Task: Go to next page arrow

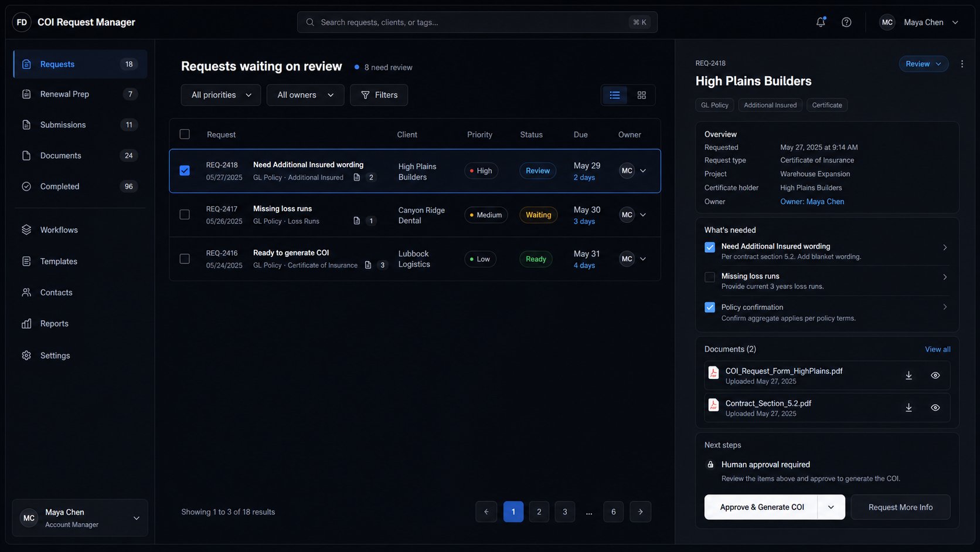Action: (641, 512)
